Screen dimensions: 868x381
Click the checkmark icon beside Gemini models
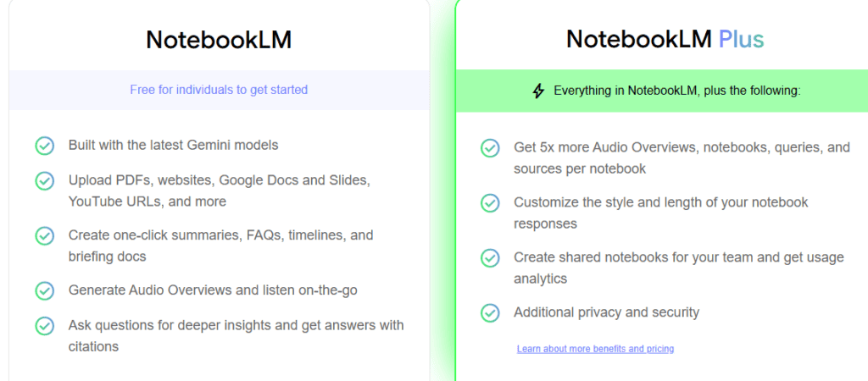click(45, 146)
